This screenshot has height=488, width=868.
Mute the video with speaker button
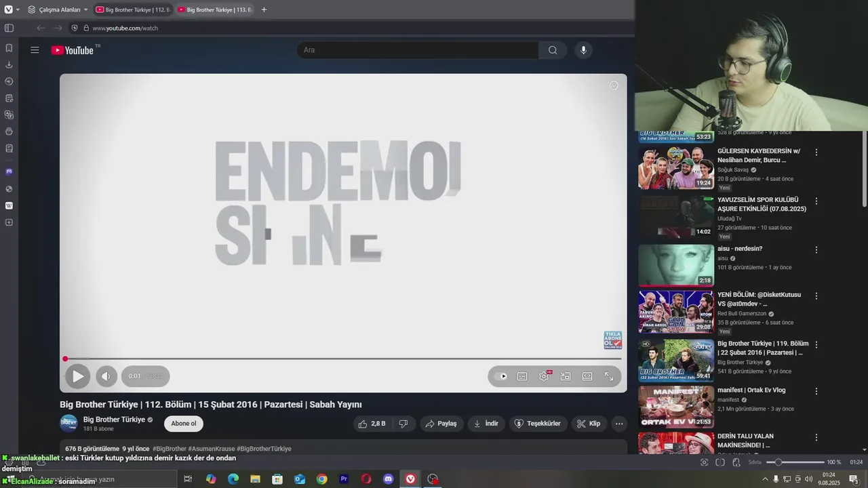point(106,376)
